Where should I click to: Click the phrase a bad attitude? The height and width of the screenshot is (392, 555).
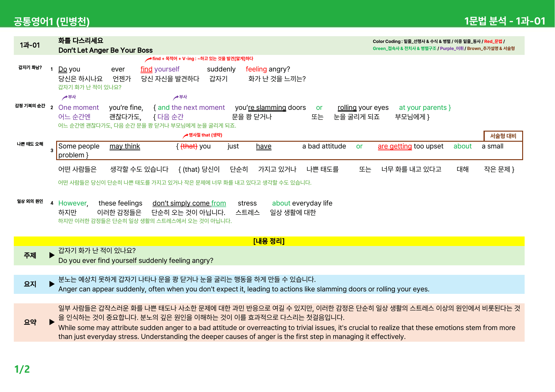coord(324,146)
